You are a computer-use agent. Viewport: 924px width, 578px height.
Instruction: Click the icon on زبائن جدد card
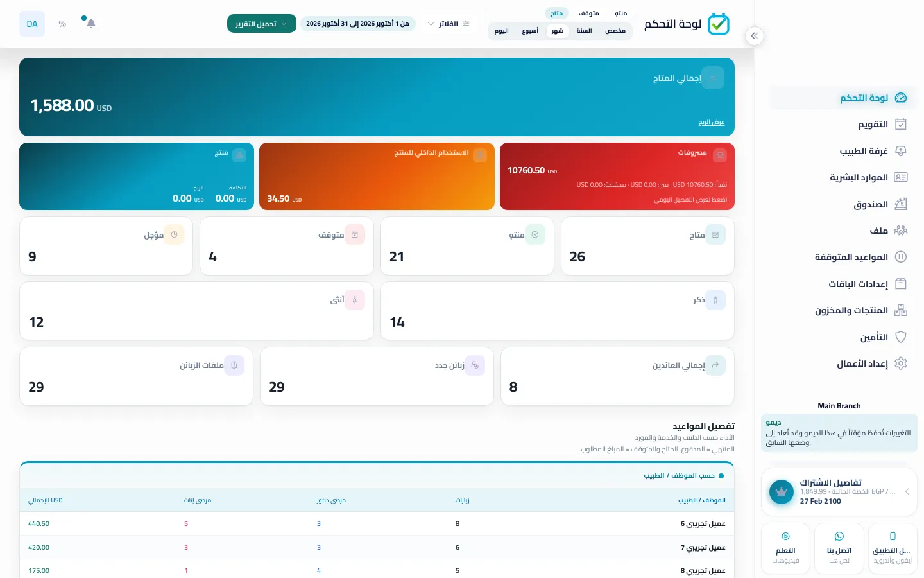click(x=475, y=365)
